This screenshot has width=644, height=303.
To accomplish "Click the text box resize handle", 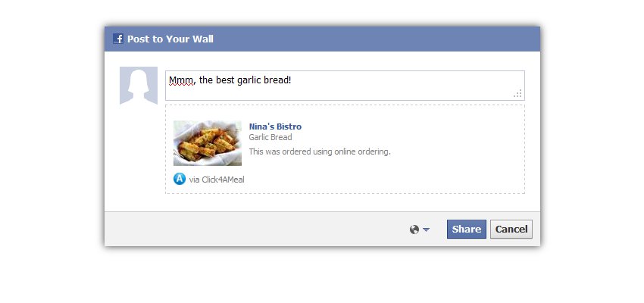I will point(517,94).
